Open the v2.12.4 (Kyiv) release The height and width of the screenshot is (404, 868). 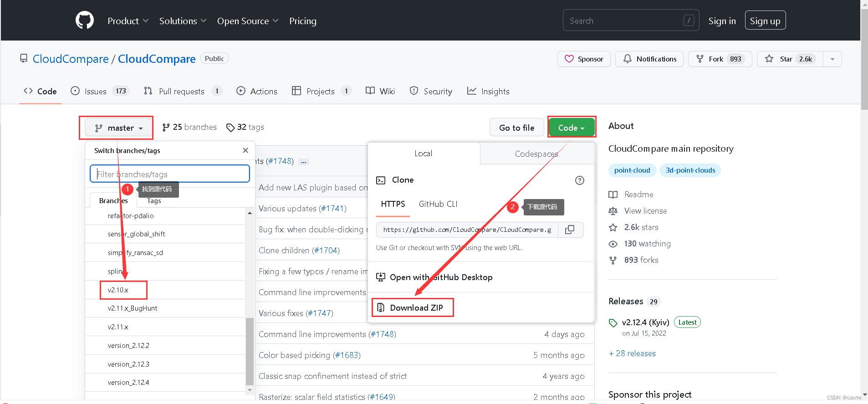(x=645, y=322)
